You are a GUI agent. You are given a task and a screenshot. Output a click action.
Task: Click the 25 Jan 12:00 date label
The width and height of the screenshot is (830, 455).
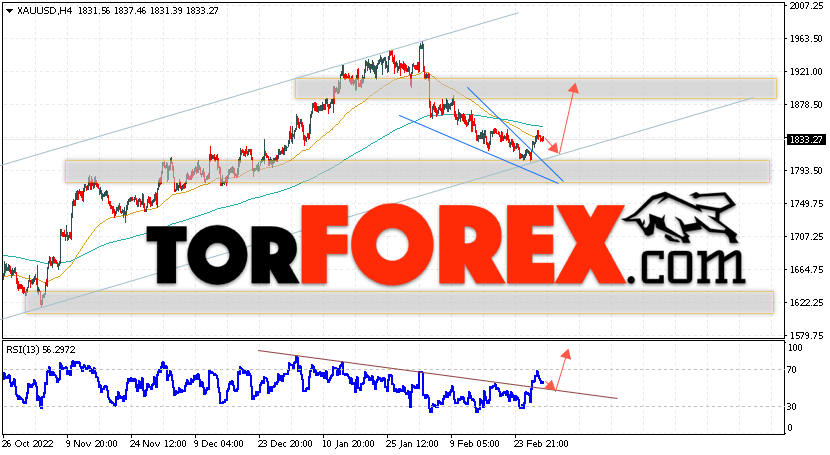414,443
